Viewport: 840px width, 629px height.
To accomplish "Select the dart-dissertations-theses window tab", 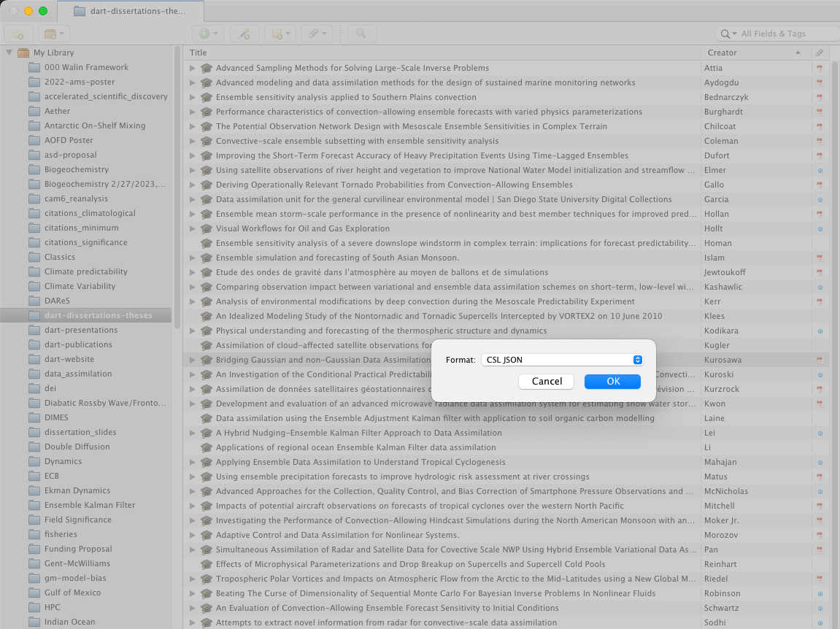I will tap(130, 11).
